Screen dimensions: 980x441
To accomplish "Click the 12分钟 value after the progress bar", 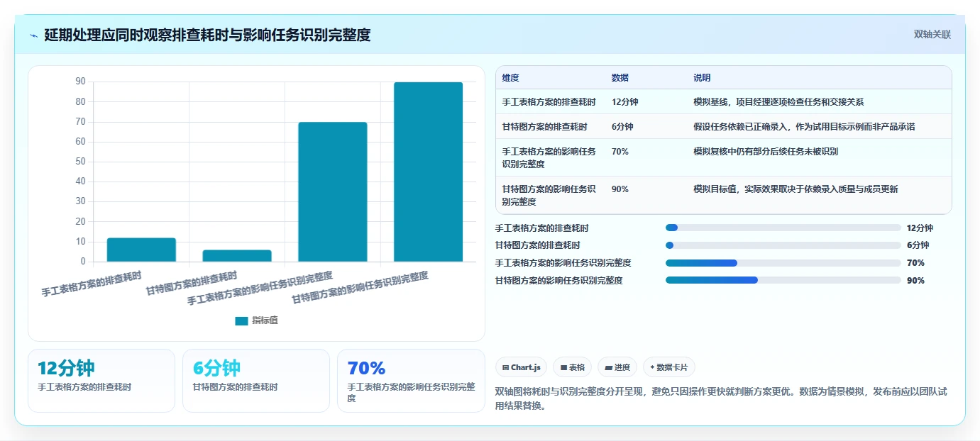I will 920,228.
